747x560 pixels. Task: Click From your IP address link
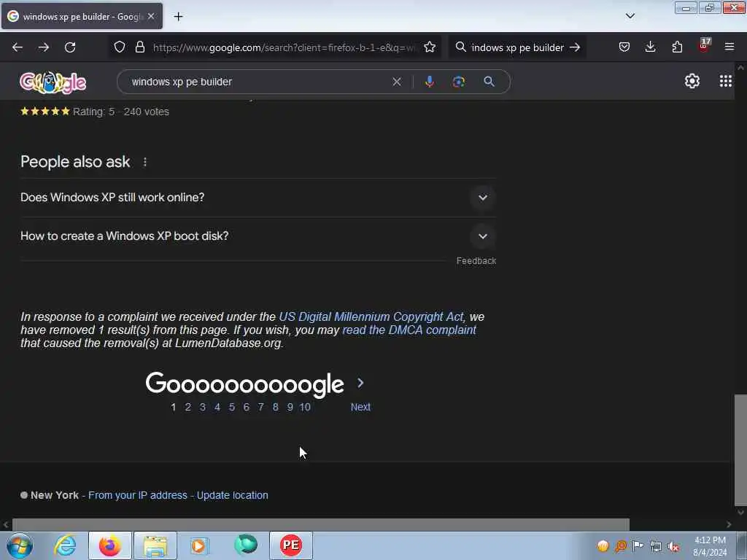pos(138,495)
